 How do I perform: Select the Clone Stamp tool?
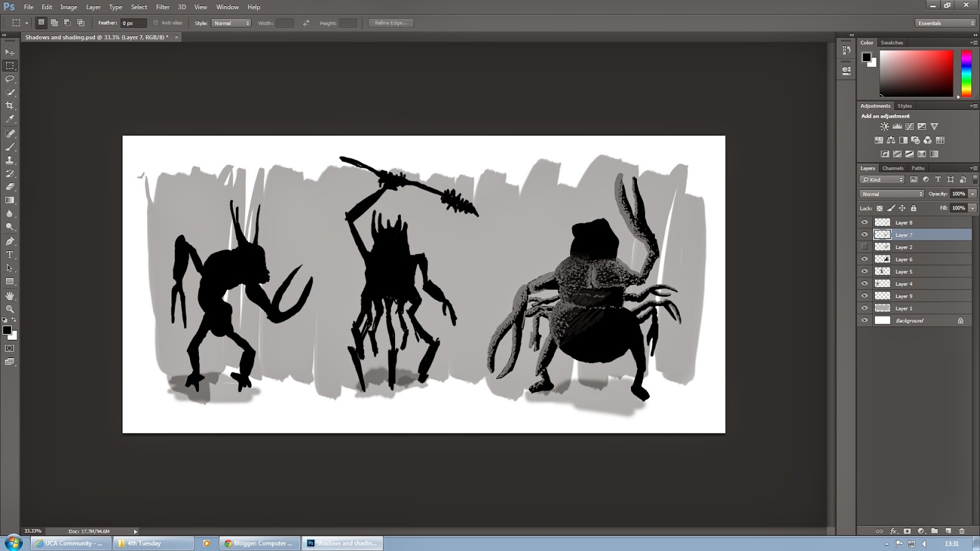pyautogui.click(x=10, y=160)
